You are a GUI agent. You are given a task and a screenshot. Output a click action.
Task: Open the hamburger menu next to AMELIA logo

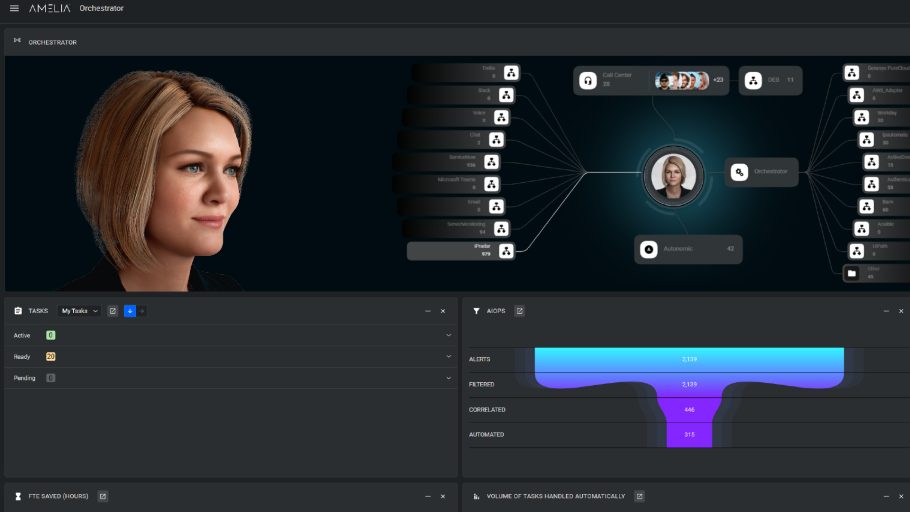[x=15, y=8]
